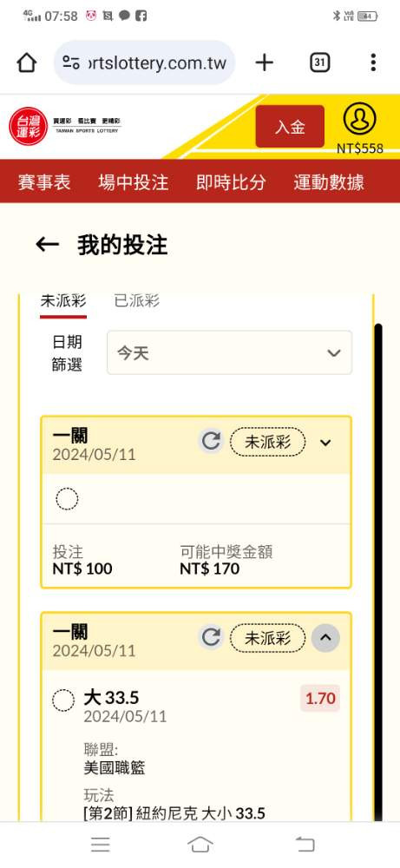Open the 今天 date filter dropdown
The image size is (400, 868).
coord(230,352)
